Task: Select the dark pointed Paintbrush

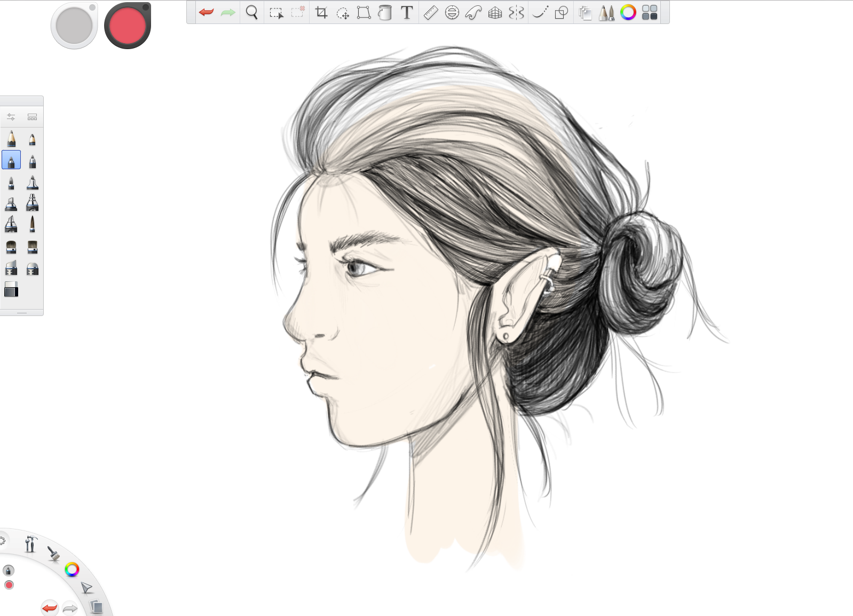Action: point(32,224)
